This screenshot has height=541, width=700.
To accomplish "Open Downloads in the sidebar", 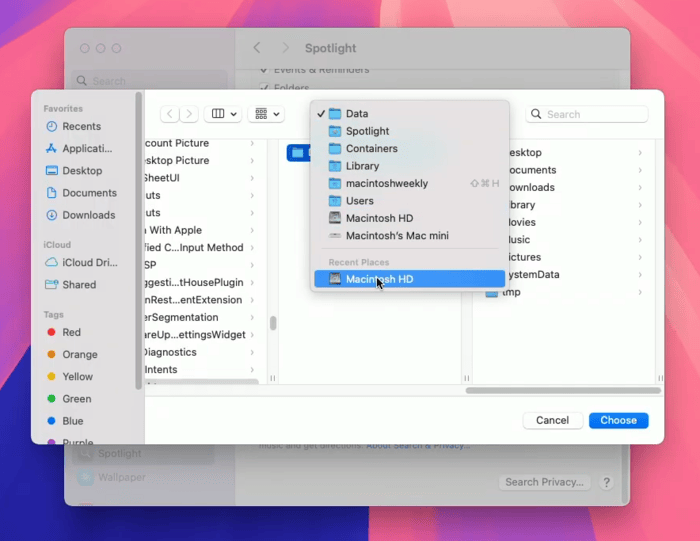I will [80, 215].
